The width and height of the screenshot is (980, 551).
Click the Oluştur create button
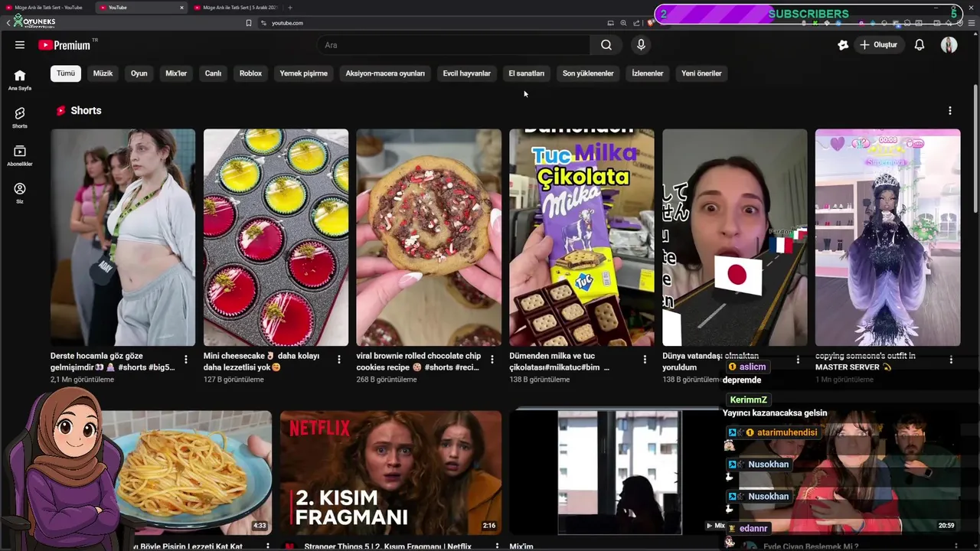pyautogui.click(x=878, y=45)
